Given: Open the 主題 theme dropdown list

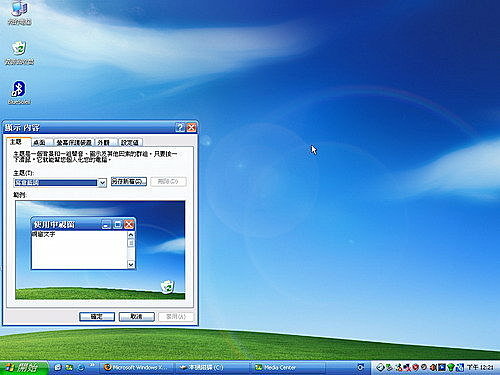Looking at the screenshot, I should pyautogui.click(x=102, y=183).
